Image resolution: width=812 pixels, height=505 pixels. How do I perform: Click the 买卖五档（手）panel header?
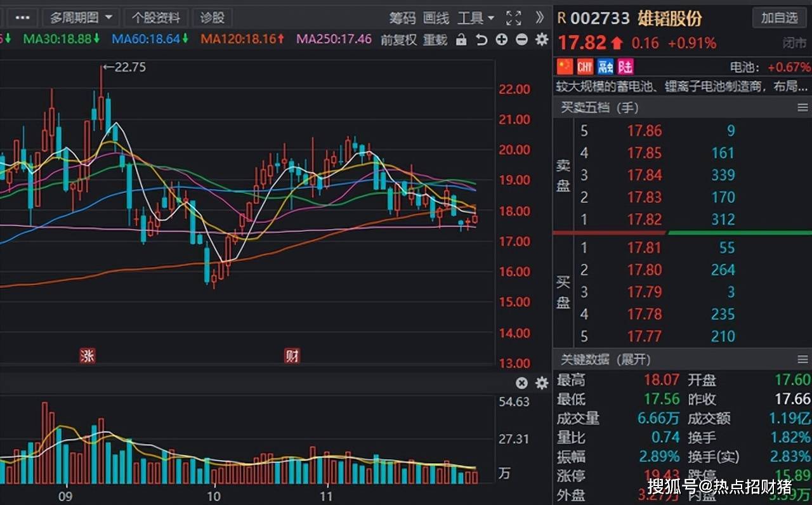[x=599, y=108]
